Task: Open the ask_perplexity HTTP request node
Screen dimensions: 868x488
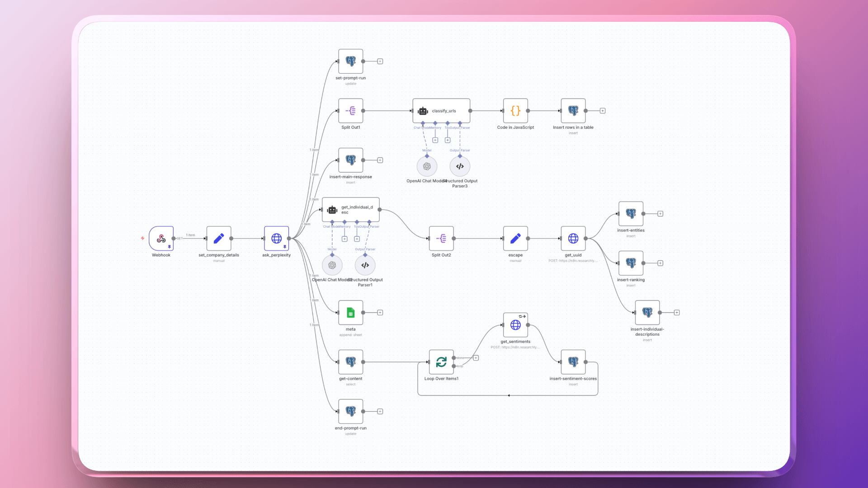Action: tap(276, 239)
